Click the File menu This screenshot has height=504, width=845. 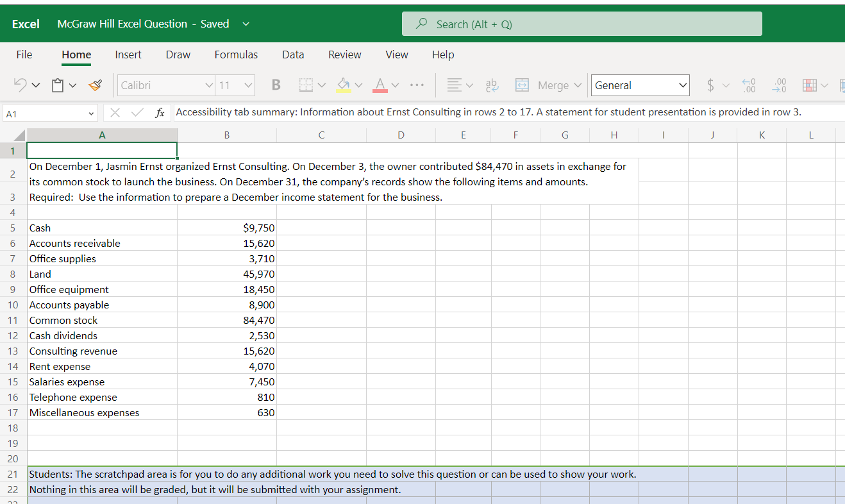(24, 55)
